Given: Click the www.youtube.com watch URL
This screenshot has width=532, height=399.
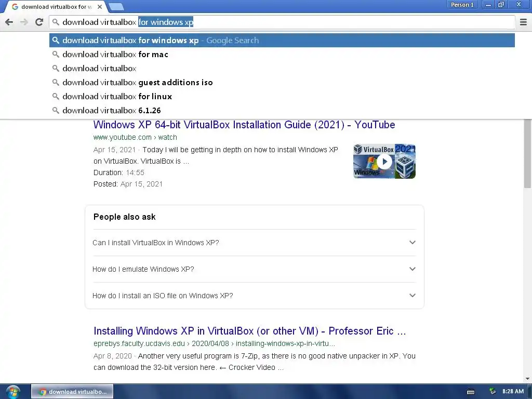Looking at the screenshot, I should click(x=135, y=137).
